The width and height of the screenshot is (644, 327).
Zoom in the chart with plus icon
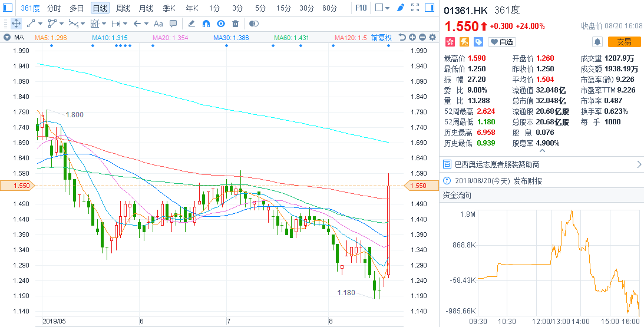[412, 37]
